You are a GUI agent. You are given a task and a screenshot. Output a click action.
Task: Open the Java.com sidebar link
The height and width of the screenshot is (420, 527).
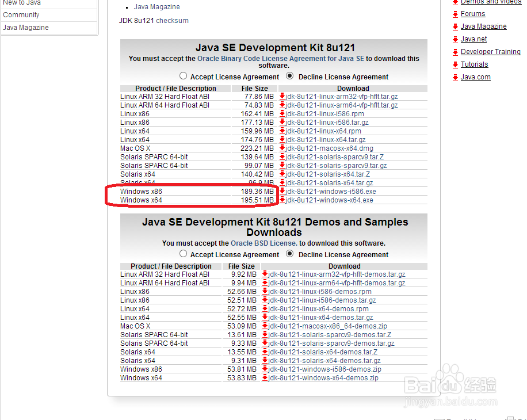pos(476,77)
